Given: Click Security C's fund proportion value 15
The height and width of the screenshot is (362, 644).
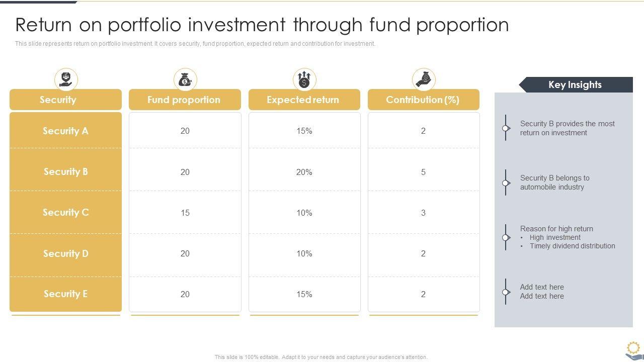Looking at the screenshot, I should pos(185,213).
